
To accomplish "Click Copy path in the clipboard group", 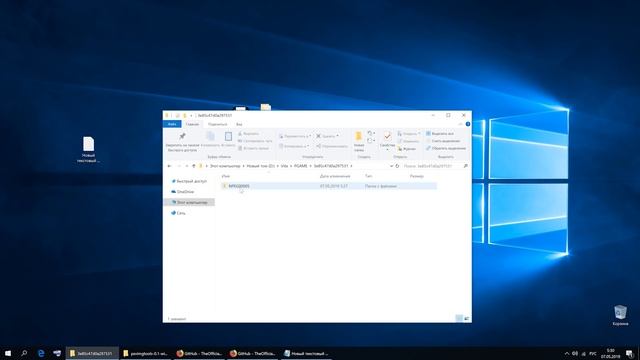I will [255, 141].
